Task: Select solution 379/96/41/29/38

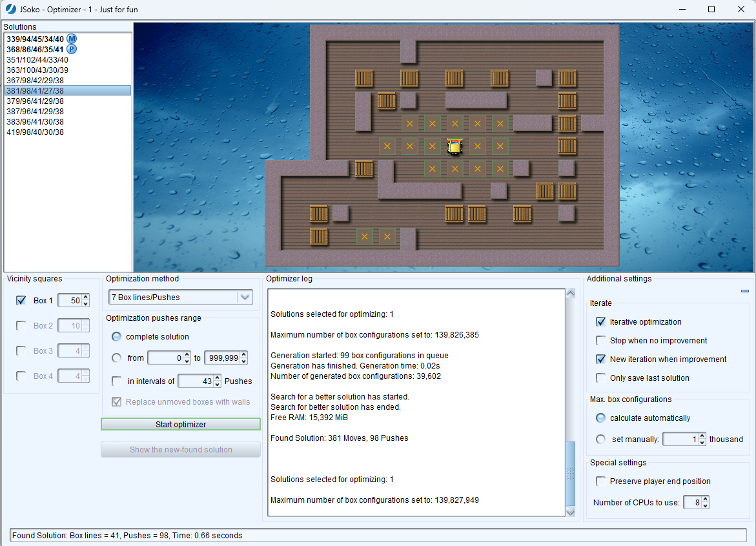Action: click(x=68, y=101)
